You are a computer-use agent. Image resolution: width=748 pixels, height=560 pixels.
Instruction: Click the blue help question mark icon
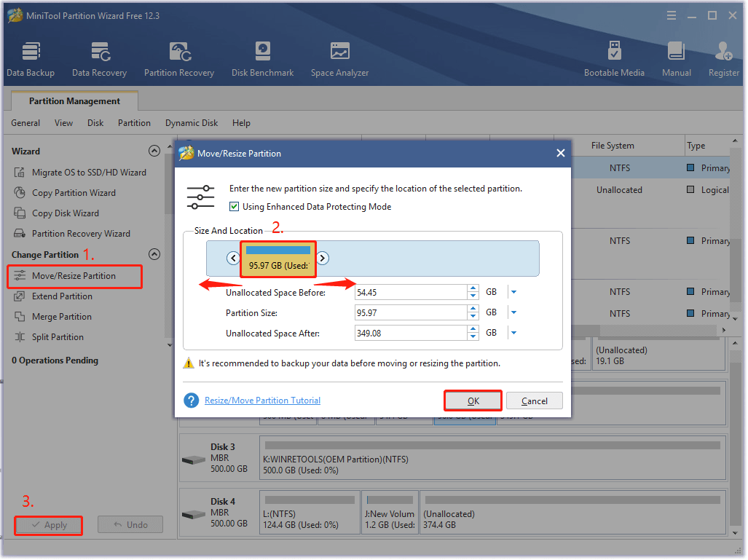click(192, 401)
